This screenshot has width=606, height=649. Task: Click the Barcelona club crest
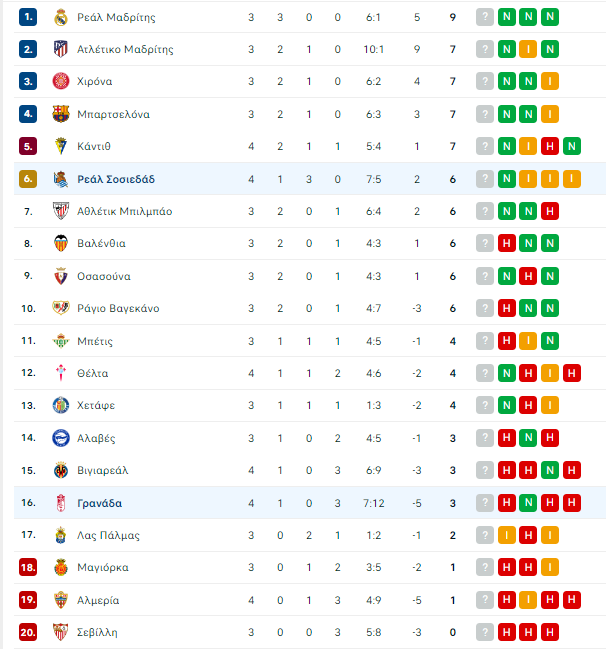(61, 114)
